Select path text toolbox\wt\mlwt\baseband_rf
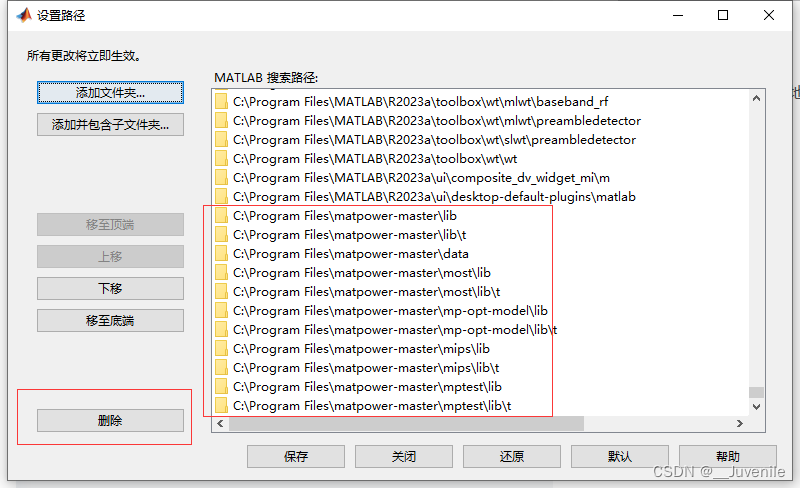The width and height of the screenshot is (800, 488). point(420,102)
